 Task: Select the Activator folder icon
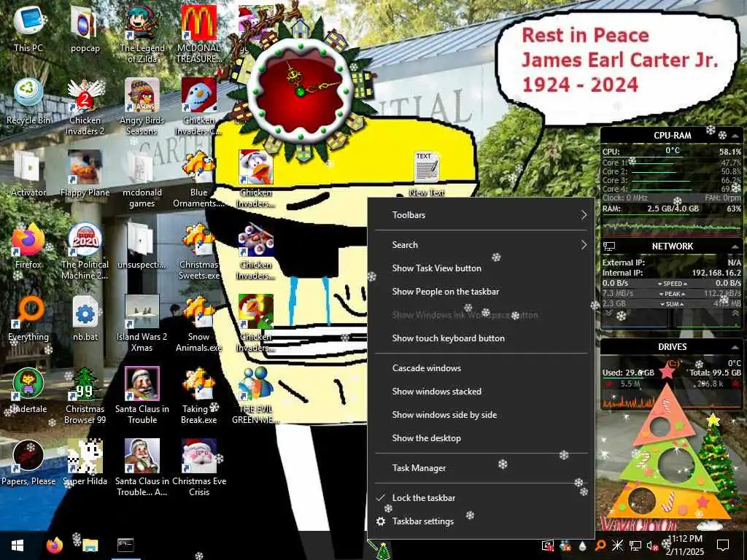(28, 174)
